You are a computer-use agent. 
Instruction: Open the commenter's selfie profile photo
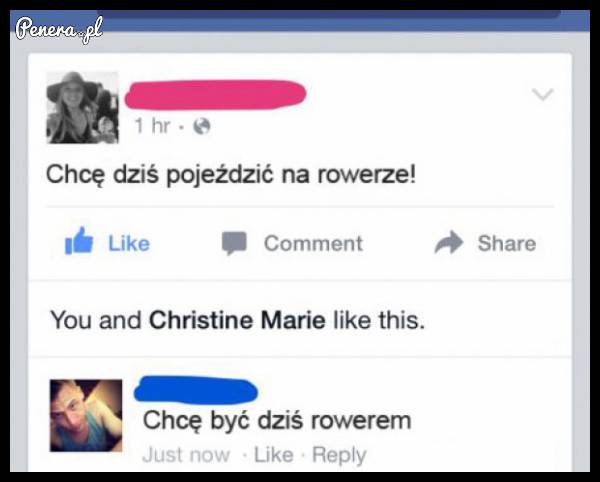86,415
